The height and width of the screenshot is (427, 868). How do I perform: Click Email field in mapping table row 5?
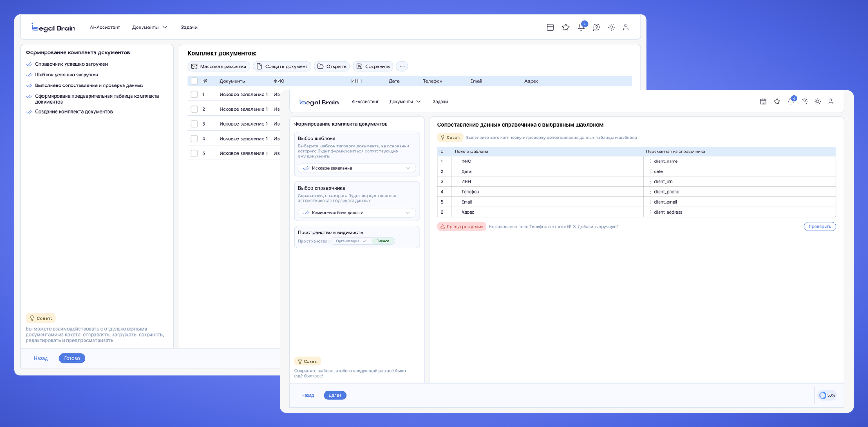pyautogui.click(x=547, y=202)
